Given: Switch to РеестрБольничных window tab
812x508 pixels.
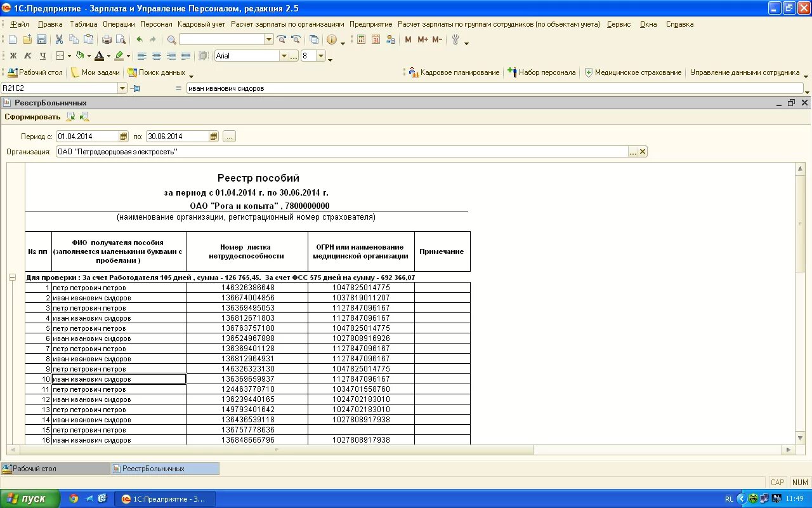Looking at the screenshot, I should 165,469.
